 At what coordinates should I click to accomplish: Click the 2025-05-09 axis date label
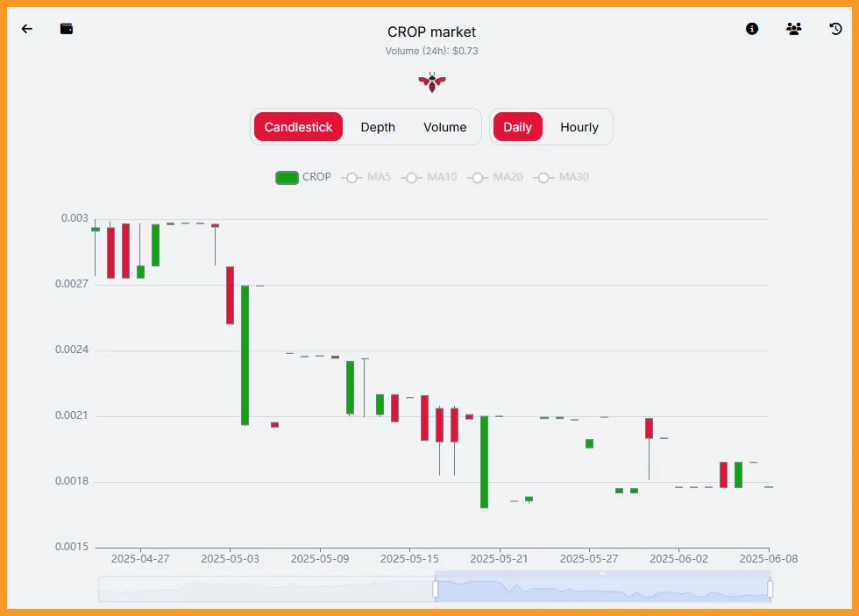point(320,559)
